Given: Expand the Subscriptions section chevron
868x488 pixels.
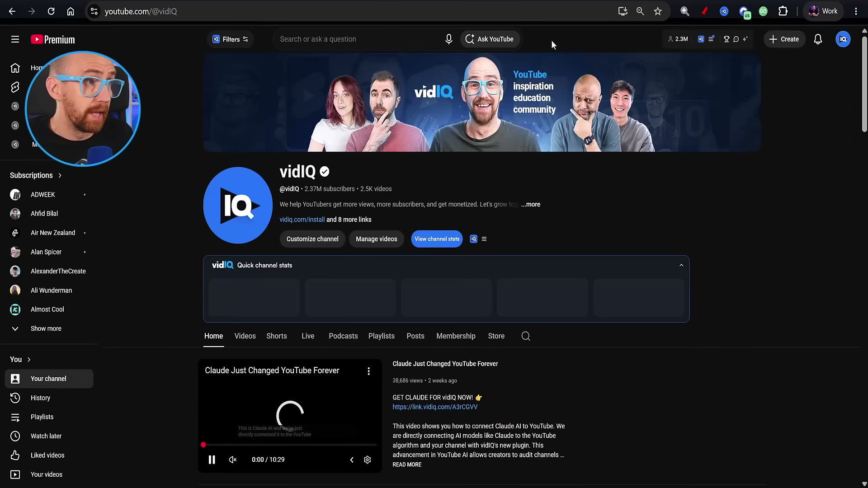Looking at the screenshot, I should coord(60,175).
